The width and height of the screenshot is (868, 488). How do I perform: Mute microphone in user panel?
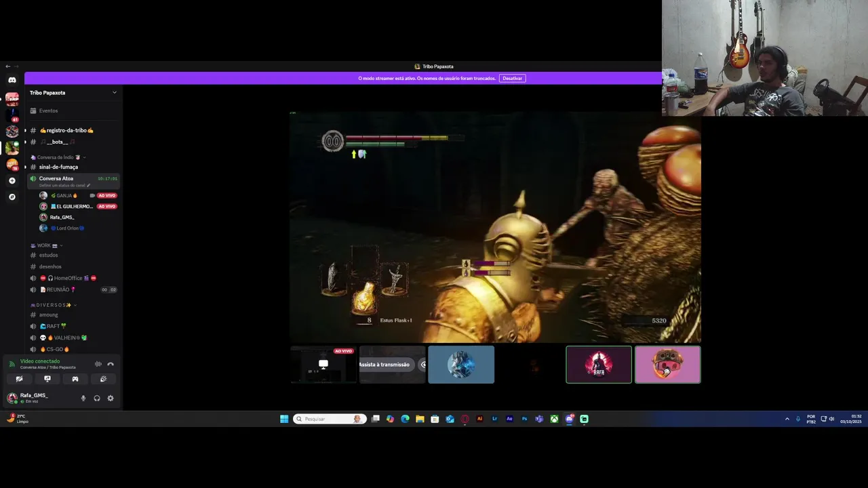83,398
